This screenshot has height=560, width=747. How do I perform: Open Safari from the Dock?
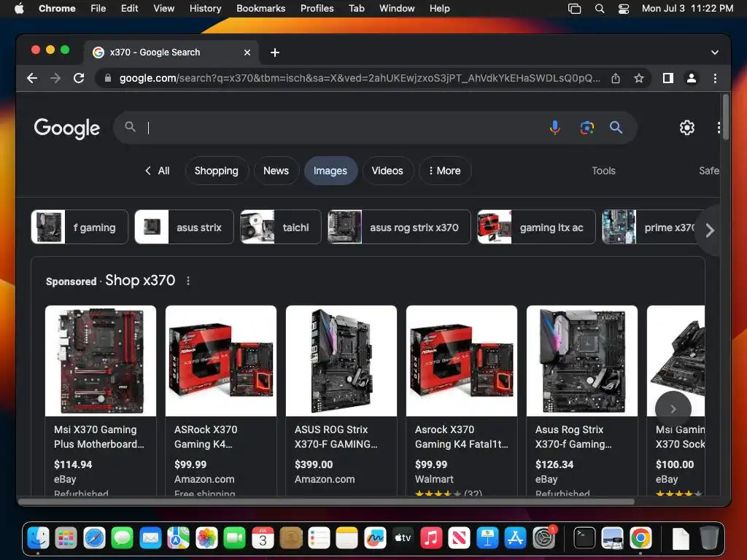(x=94, y=538)
